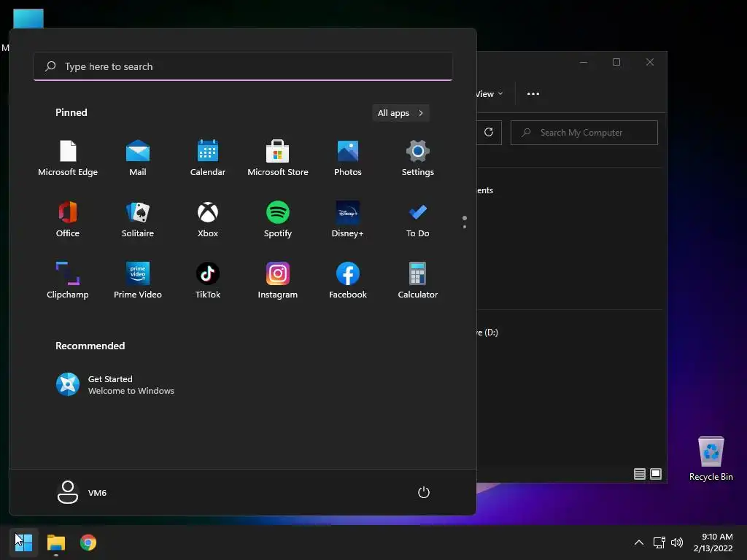This screenshot has height=560, width=747.
Task: Open the volume tray icon
Action: [676, 542]
